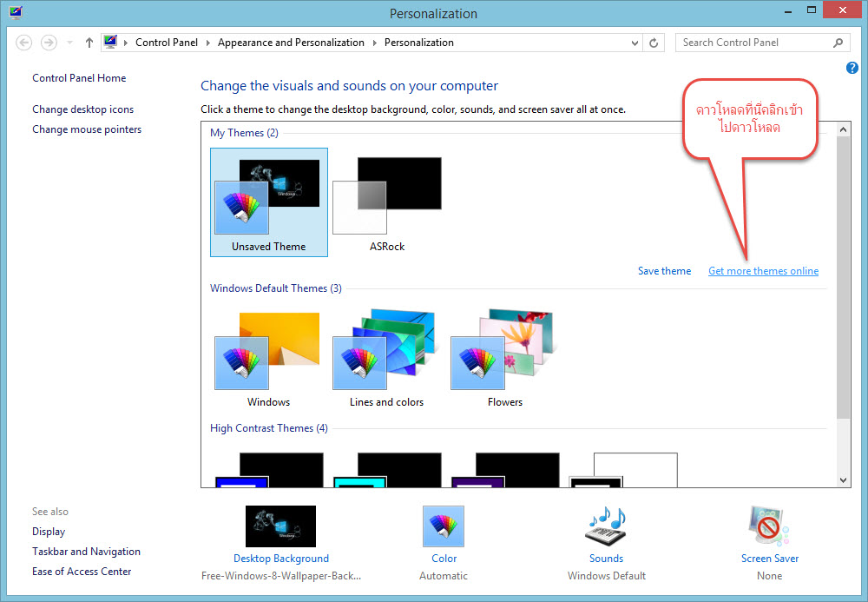Select the Windows default theme

pos(268,360)
